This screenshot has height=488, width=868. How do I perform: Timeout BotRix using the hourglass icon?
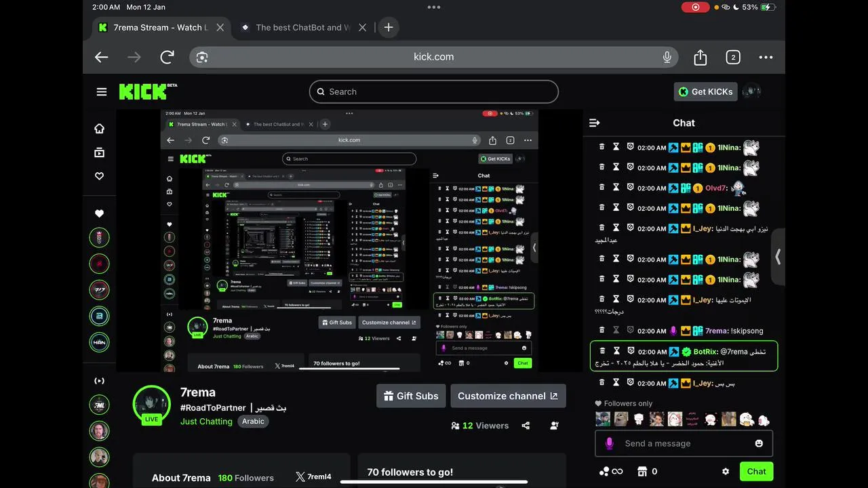(616, 351)
